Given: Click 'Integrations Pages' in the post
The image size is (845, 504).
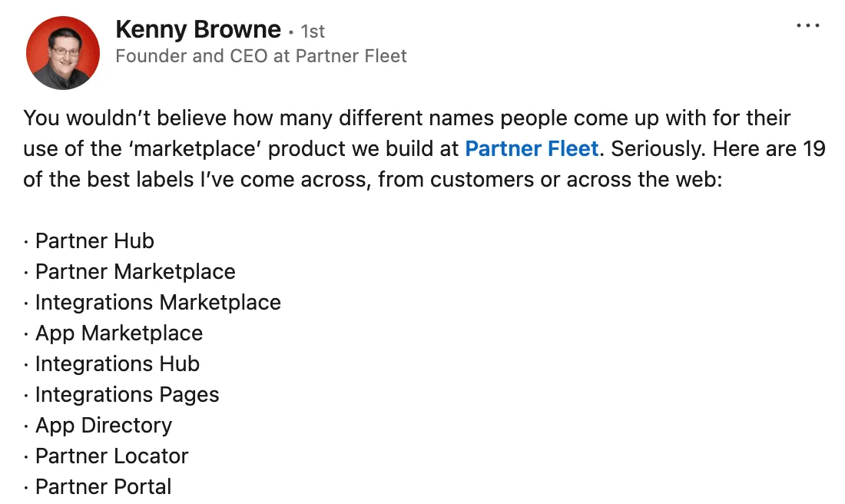Looking at the screenshot, I should click(128, 395).
